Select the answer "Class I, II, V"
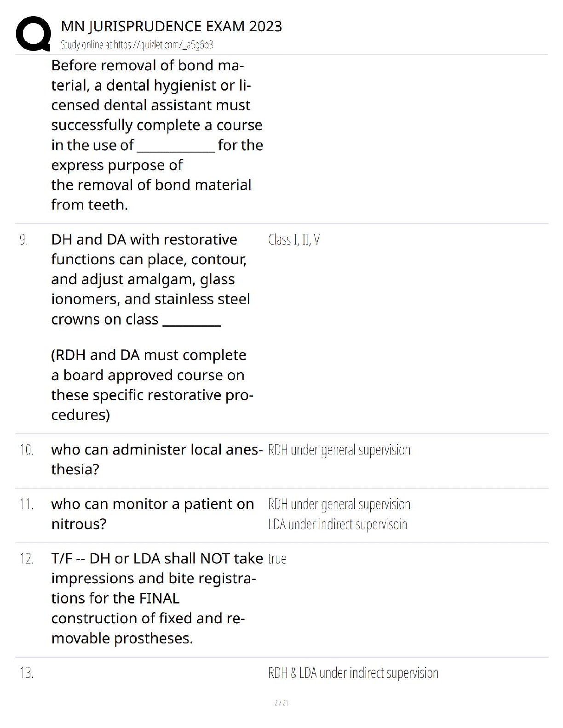 pos(294,239)
